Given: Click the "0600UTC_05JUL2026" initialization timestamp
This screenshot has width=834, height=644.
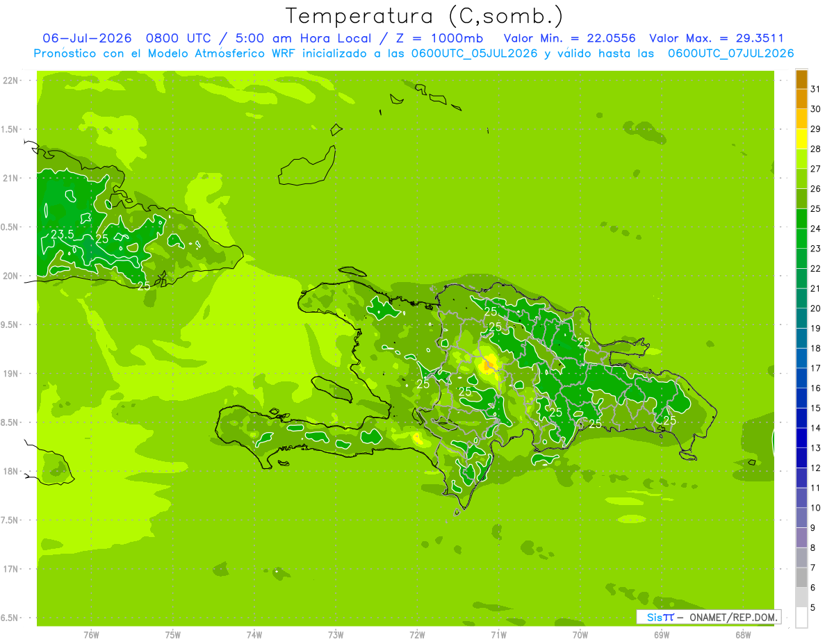Looking at the screenshot, I should pos(475,53).
